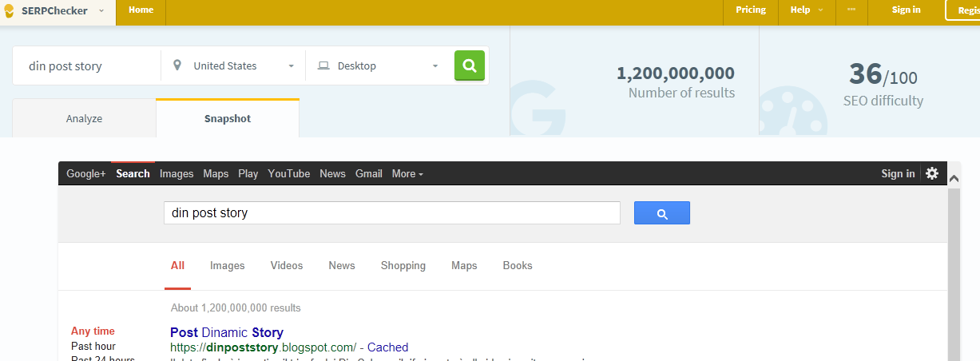Open the SERPChecker app switcher dropdown
The height and width of the screenshot is (361, 980).
click(x=101, y=10)
